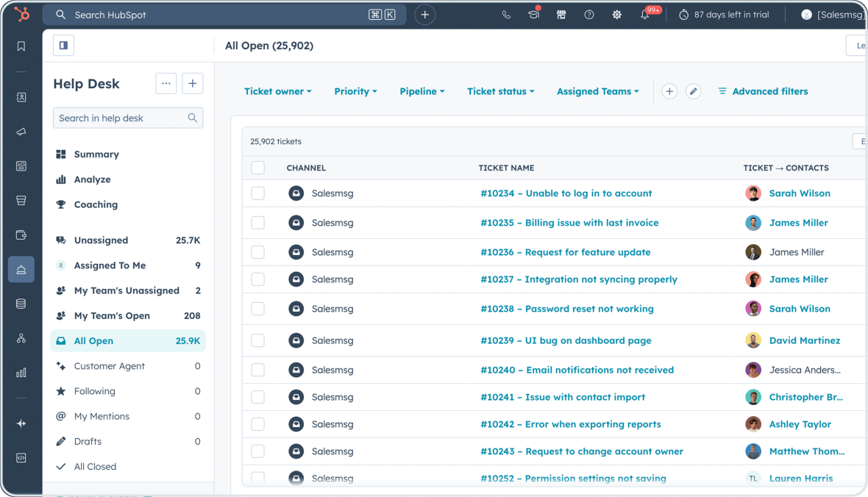Open the Marketplace icon in top bar
The height and width of the screenshot is (497, 868).
pos(561,14)
